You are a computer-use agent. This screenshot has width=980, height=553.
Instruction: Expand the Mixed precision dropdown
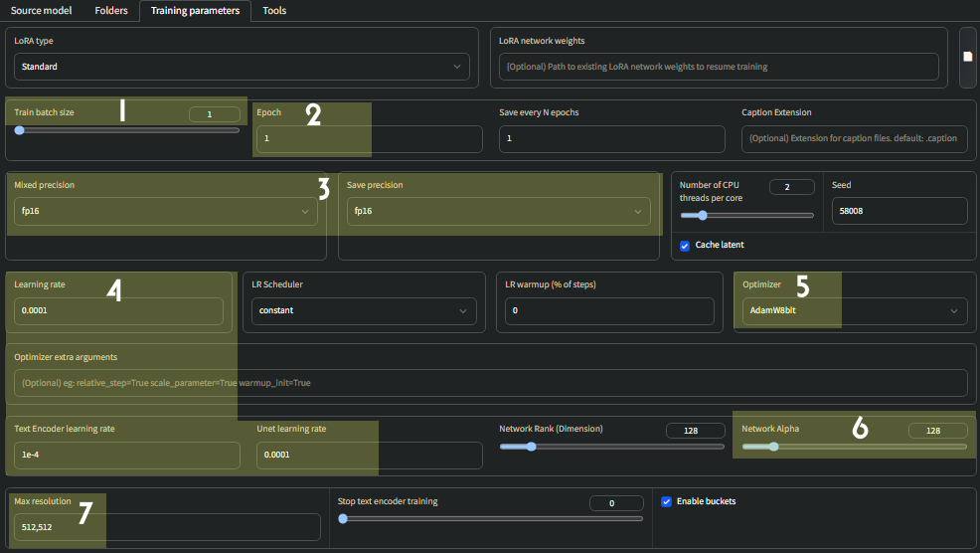coord(166,211)
